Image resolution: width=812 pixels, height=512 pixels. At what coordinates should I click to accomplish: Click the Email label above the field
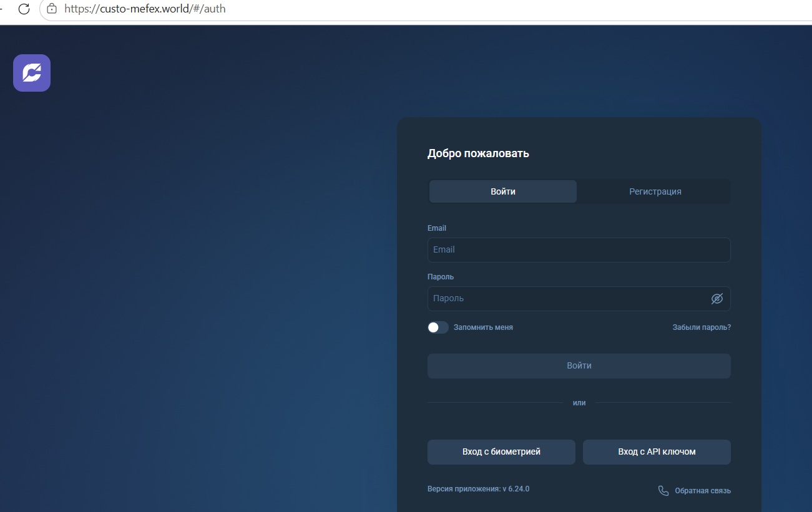point(437,228)
